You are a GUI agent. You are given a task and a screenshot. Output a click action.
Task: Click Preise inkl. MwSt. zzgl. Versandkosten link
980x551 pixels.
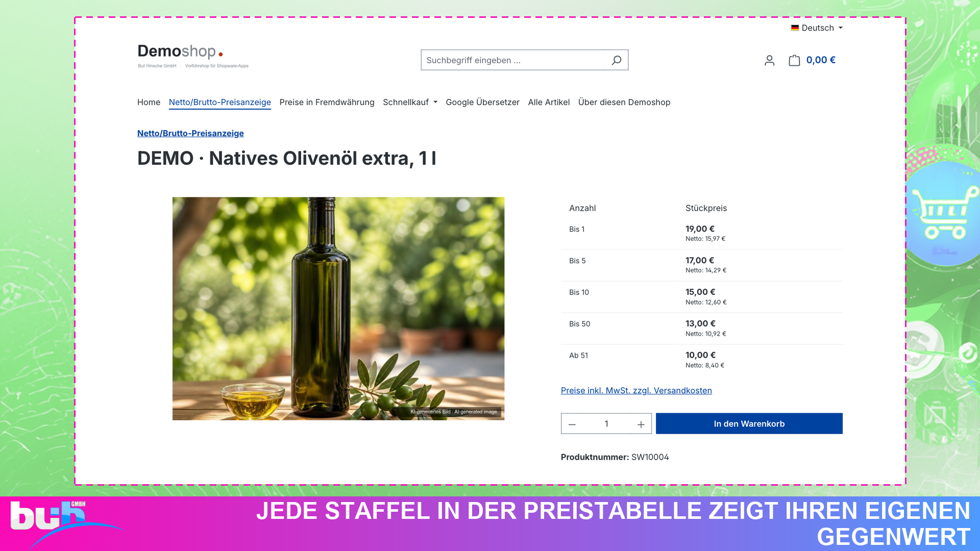(x=636, y=390)
